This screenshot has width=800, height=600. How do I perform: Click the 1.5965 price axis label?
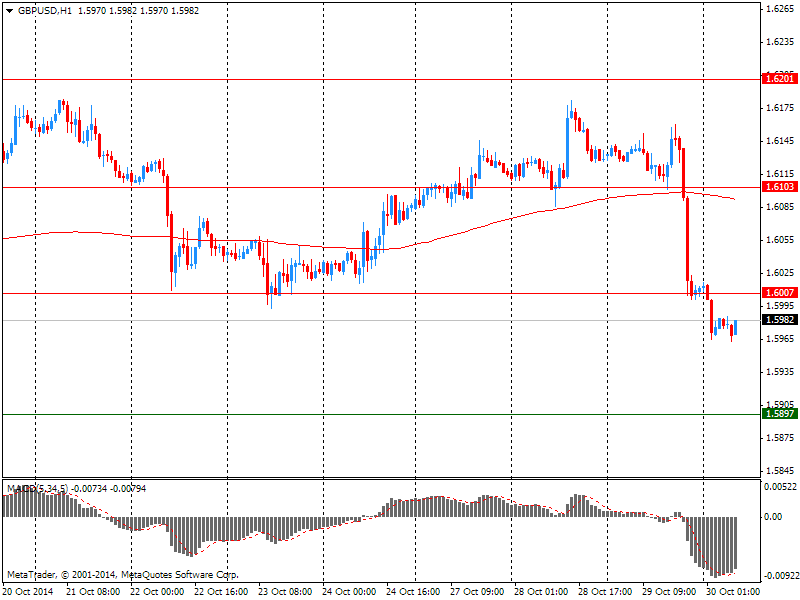pos(780,339)
